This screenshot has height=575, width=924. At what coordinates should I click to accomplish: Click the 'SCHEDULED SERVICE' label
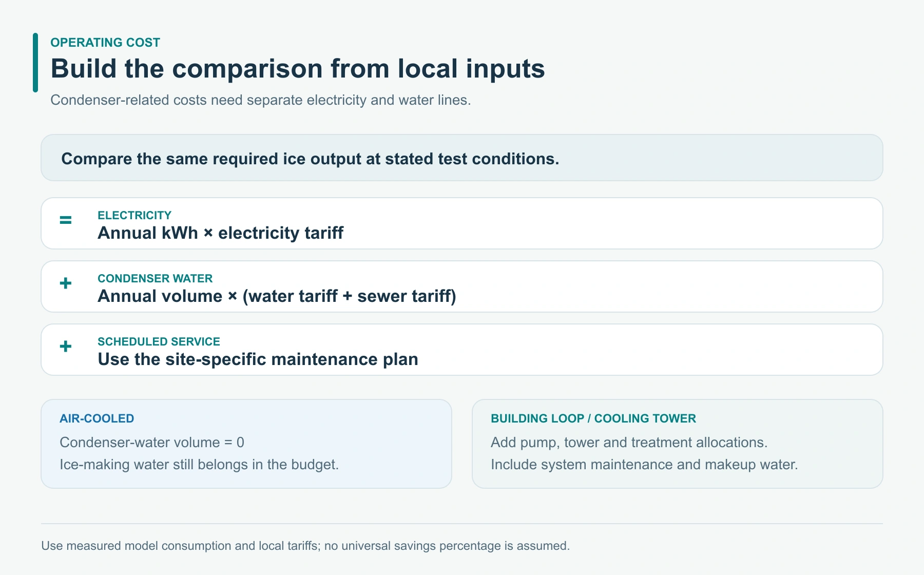pos(159,342)
